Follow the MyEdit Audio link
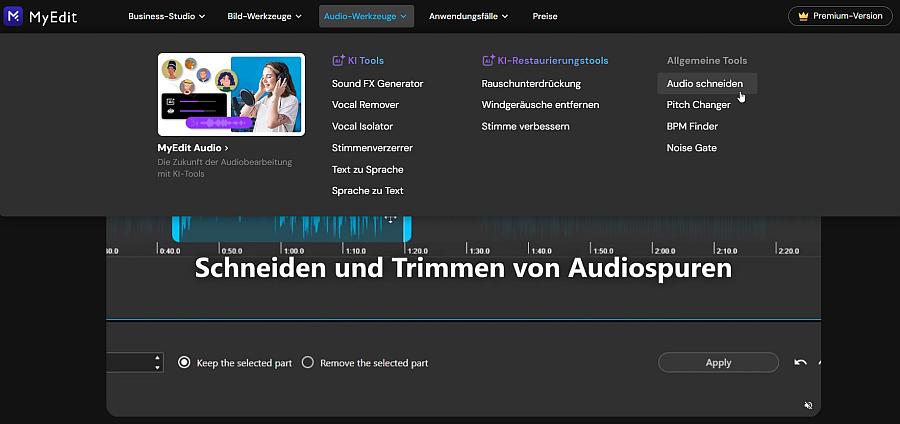The height and width of the screenshot is (424, 900). click(x=193, y=148)
